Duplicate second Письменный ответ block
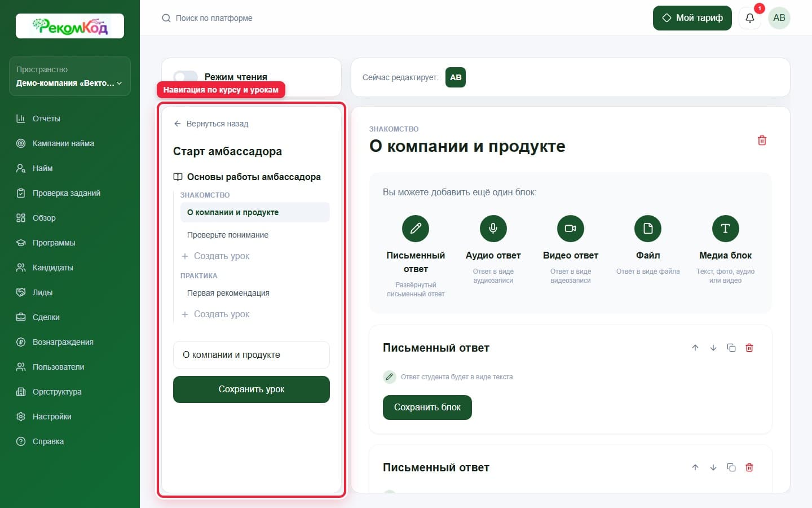 pyautogui.click(x=731, y=467)
